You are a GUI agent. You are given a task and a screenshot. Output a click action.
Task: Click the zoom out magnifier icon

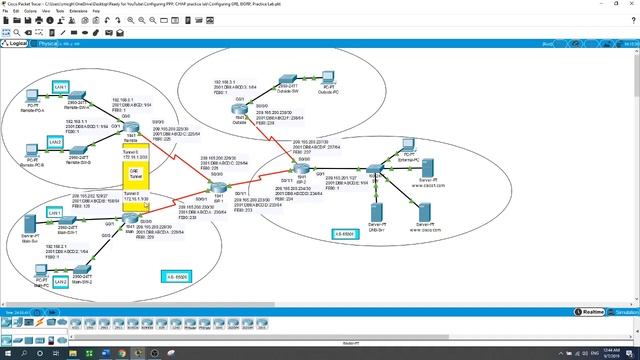(153, 20)
